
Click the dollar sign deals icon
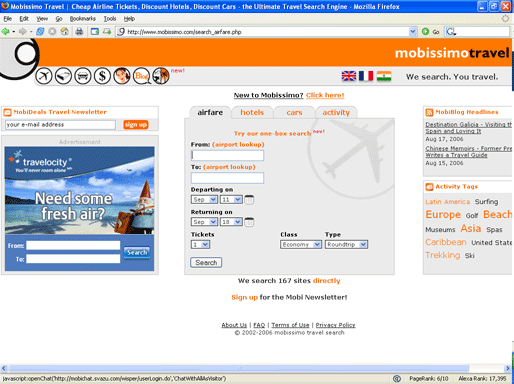[102, 76]
